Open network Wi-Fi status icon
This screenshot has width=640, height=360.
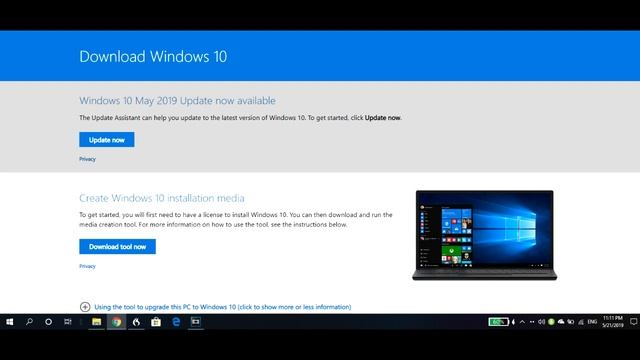(x=581, y=322)
